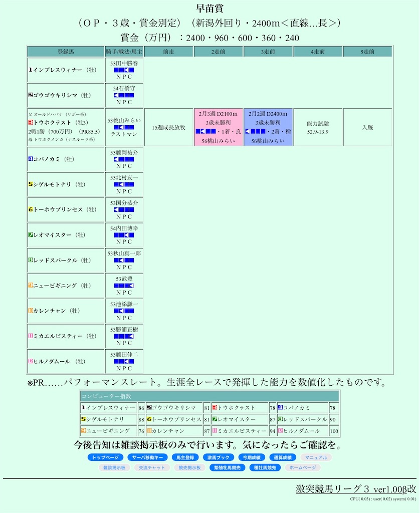
Task: Open 馬主登録 page button
Action: coord(185,457)
